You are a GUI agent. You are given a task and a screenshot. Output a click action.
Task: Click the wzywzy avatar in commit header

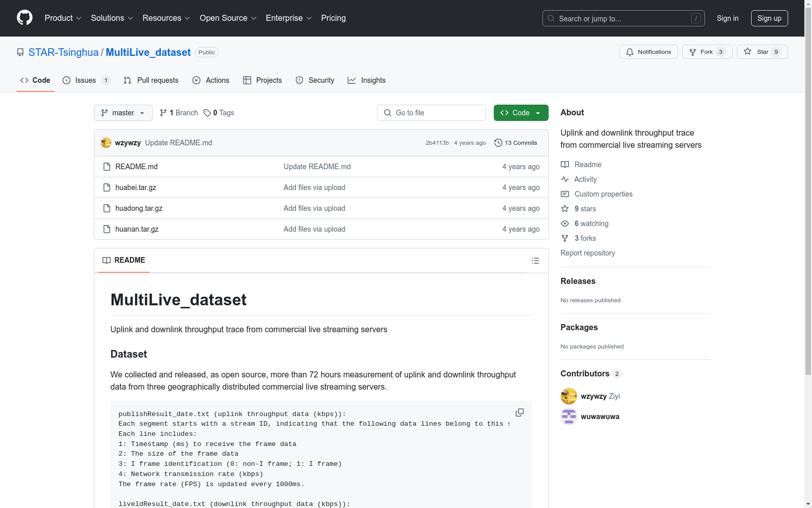click(x=106, y=143)
